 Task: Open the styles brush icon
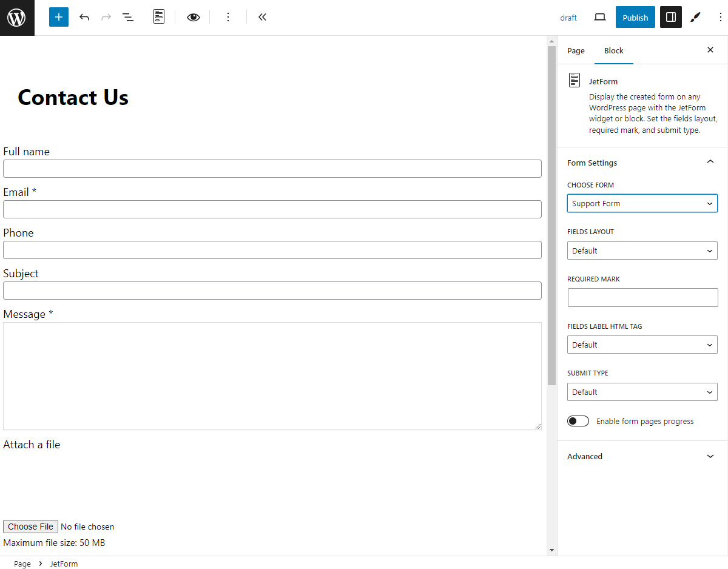pos(695,17)
